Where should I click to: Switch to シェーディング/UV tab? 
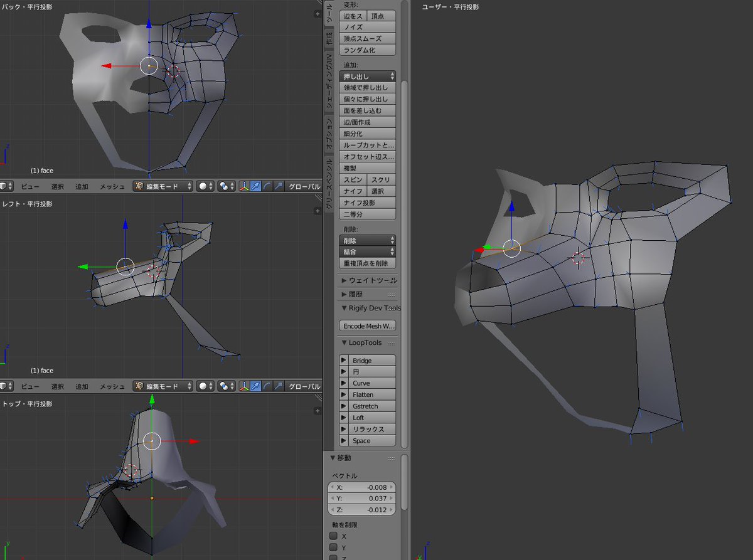329,82
